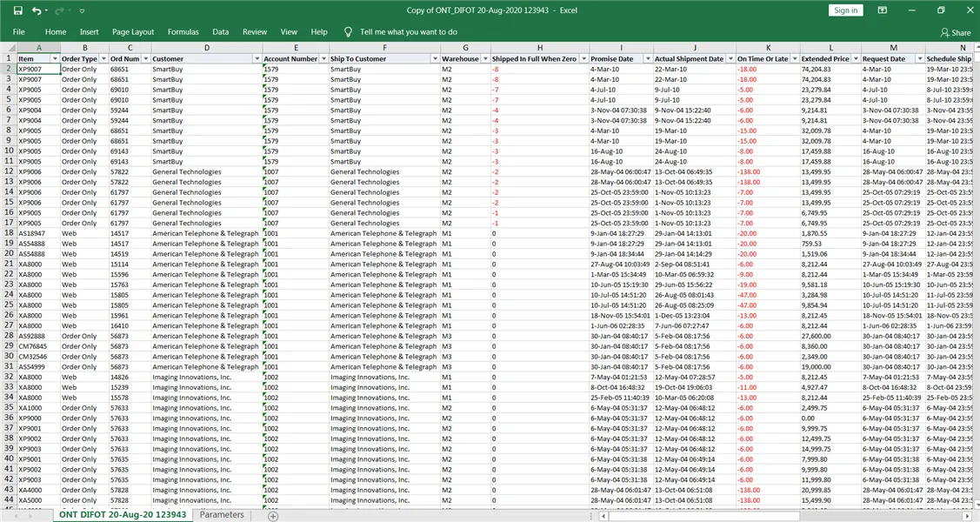
Task: Switch to the Parameters sheet tab
Action: [x=221, y=514]
